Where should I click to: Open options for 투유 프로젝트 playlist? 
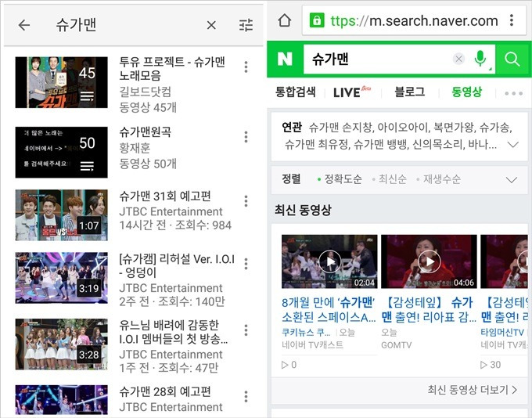tap(246, 67)
